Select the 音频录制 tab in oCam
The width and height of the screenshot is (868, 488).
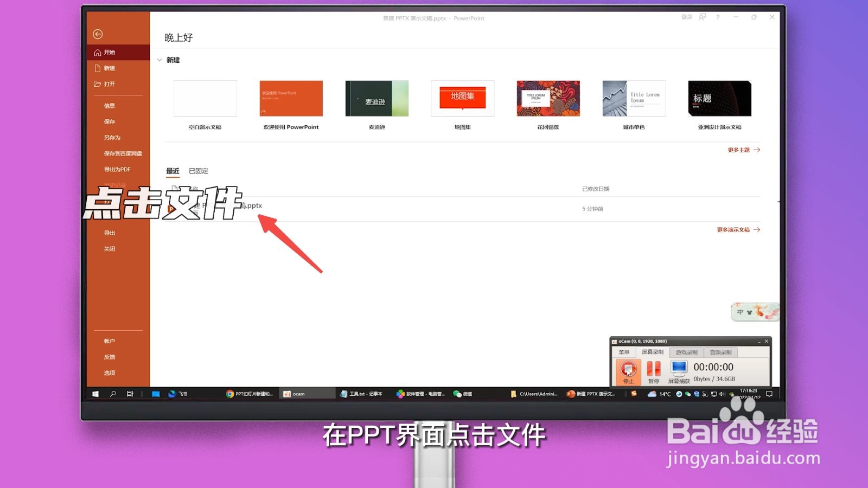pyautogui.click(x=721, y=352)
